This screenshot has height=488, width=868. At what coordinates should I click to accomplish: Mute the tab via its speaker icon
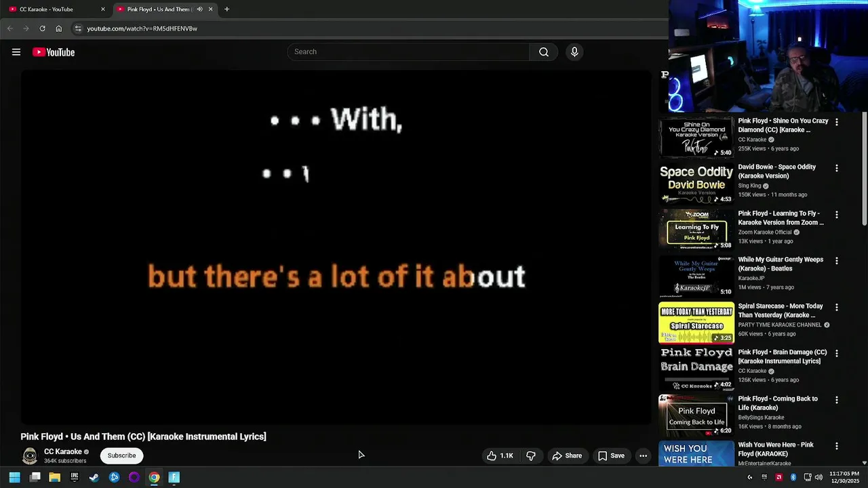coord(199,9)
